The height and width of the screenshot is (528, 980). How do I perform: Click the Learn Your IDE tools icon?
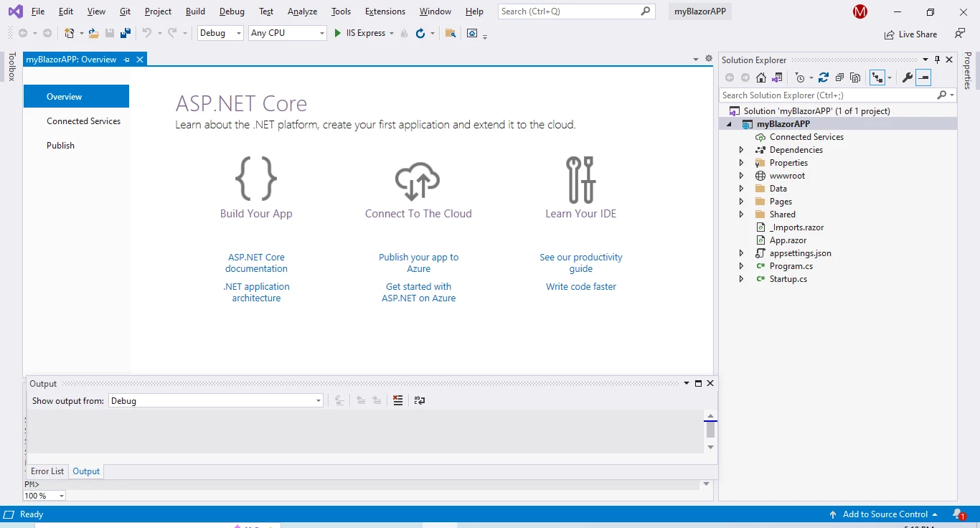(x=581, y=179)
